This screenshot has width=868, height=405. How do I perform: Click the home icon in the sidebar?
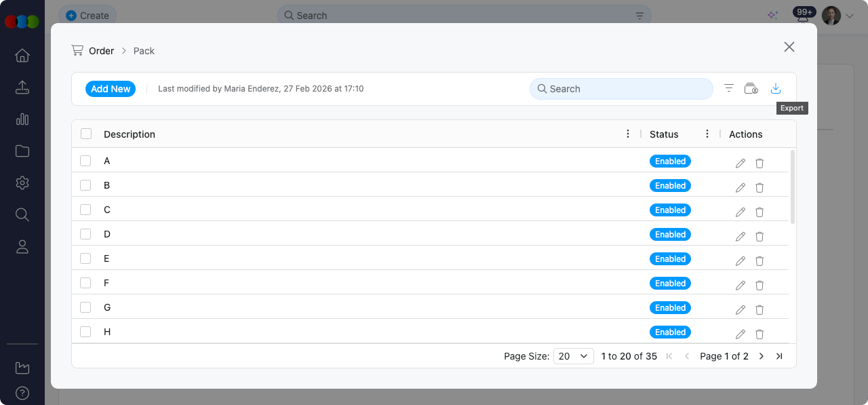pyautogui.click(x=22, y=56)
